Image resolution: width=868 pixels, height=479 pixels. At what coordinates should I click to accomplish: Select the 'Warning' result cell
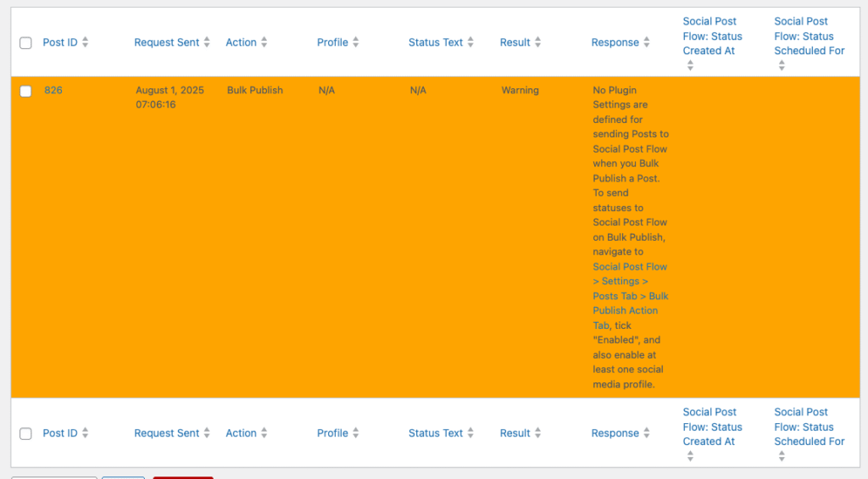[520, 90]
